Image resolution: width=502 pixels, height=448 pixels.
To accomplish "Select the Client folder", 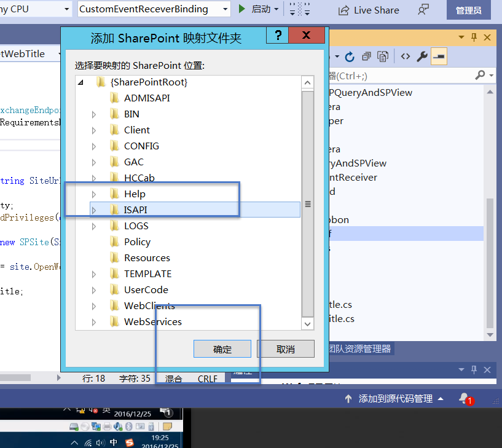I will (136, 130).
